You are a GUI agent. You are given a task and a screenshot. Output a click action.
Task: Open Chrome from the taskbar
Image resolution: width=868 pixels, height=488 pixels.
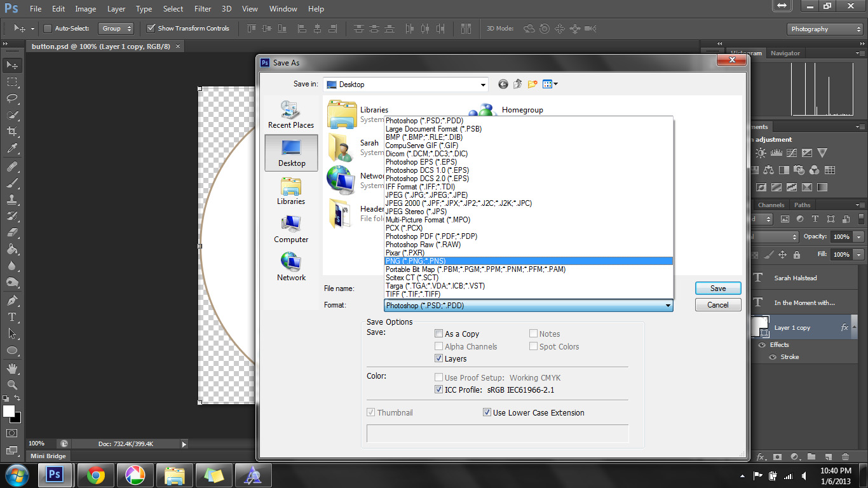pos(96,475)
